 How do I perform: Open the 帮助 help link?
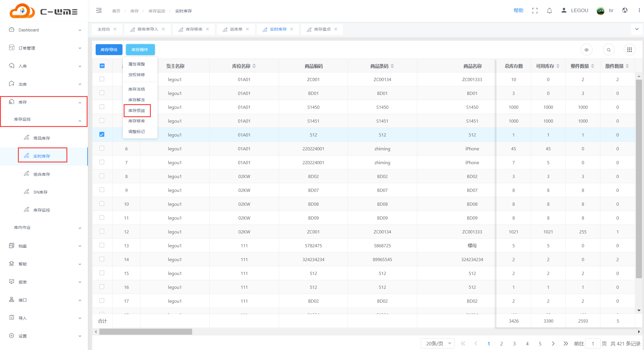pyautogui.click(x=518, y=10)
